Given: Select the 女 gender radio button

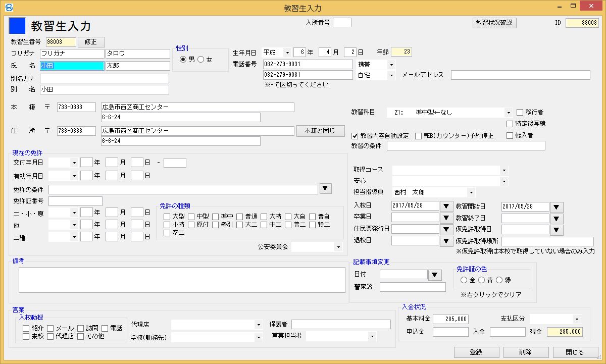Looking at the screenshot, I should 200,60.
